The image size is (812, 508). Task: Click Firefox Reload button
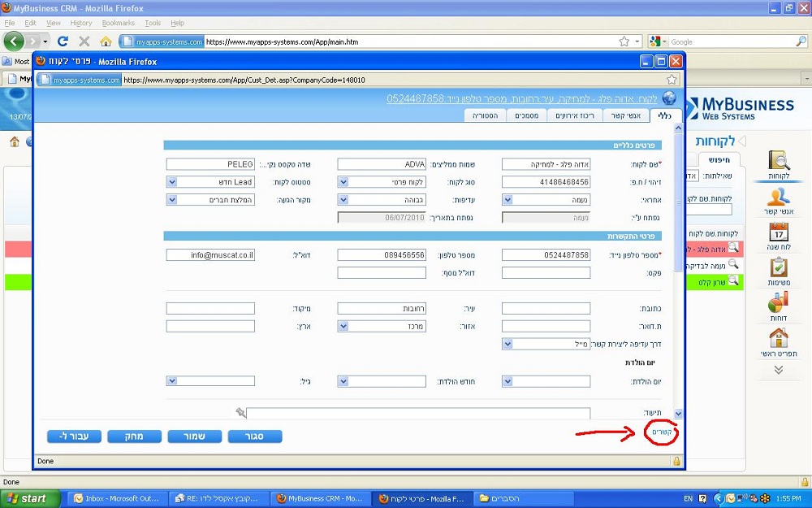(x=63, y=41)
